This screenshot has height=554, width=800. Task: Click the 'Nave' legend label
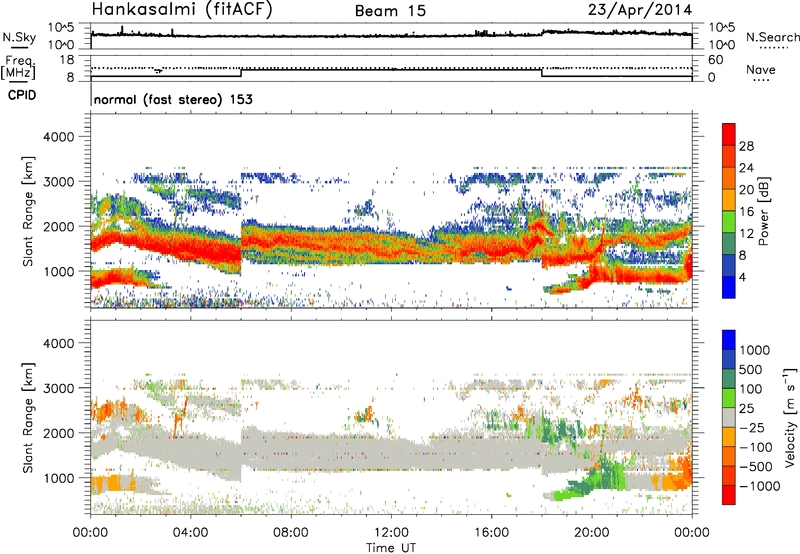(x=761, y=69)
